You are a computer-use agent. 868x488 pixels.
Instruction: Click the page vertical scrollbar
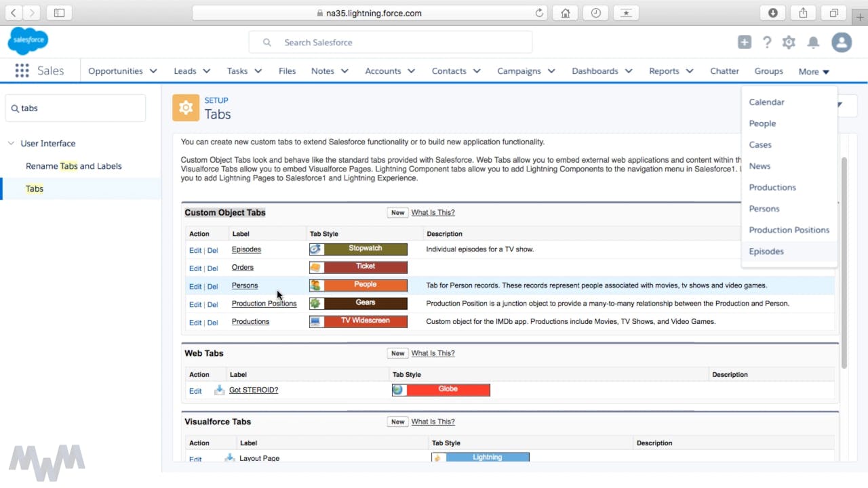tap(844, 262)
